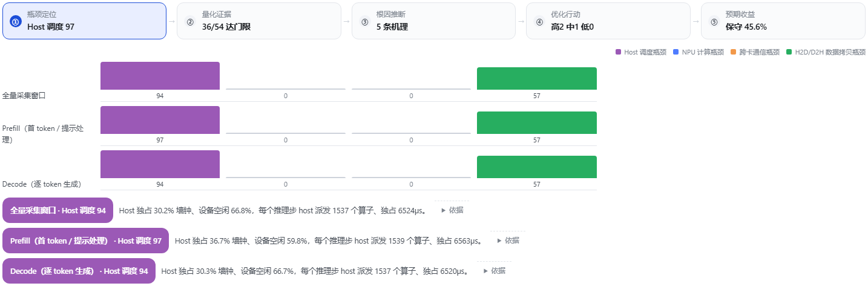Click the 全量采集窗口 · Host 调度 94 badge

[x=58, y=210]
